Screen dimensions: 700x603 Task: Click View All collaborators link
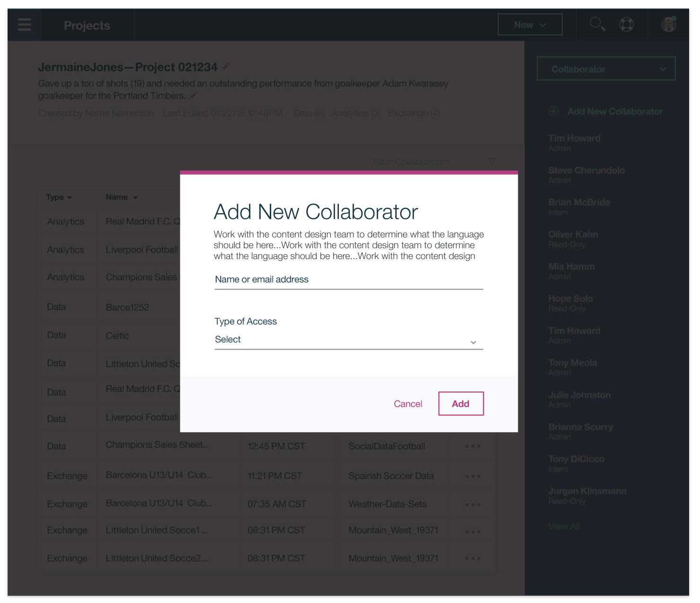[564, 526]
